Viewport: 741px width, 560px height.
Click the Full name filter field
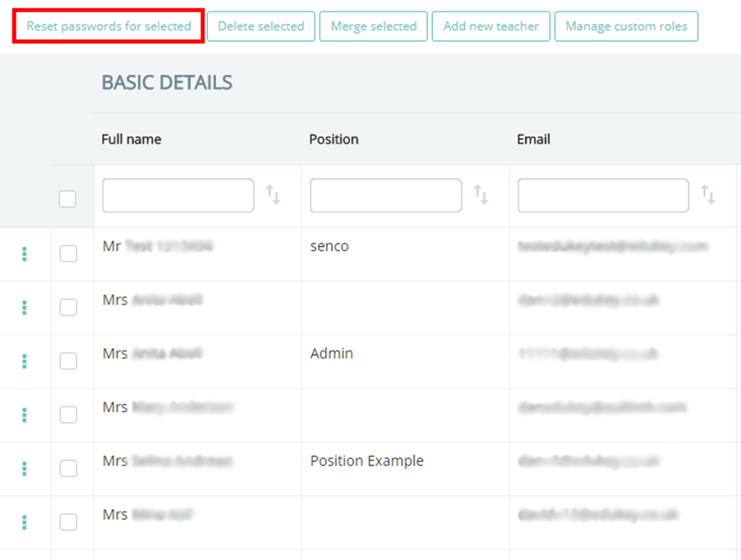[x=177, y=195]
